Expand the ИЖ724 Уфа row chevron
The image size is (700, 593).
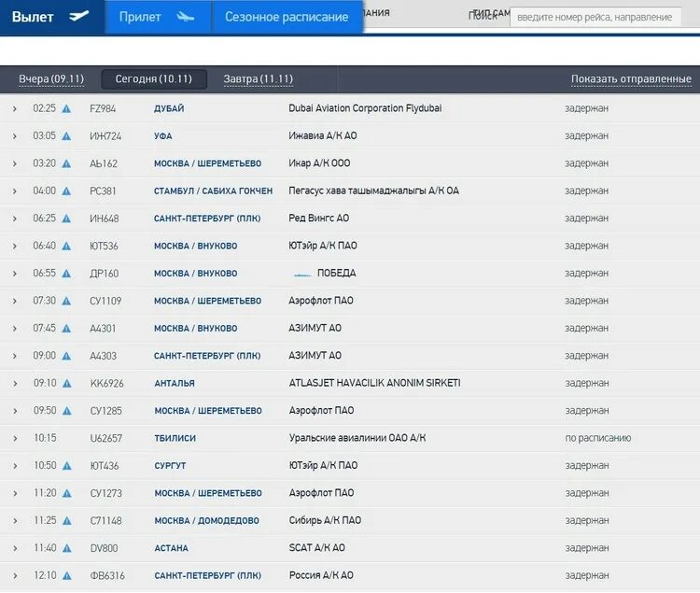pos(15,136)
